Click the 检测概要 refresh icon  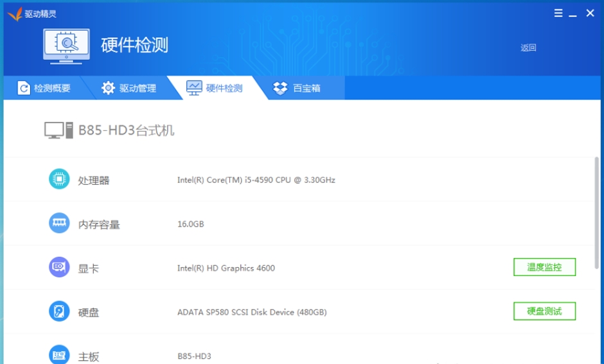(x=24, y=88)
